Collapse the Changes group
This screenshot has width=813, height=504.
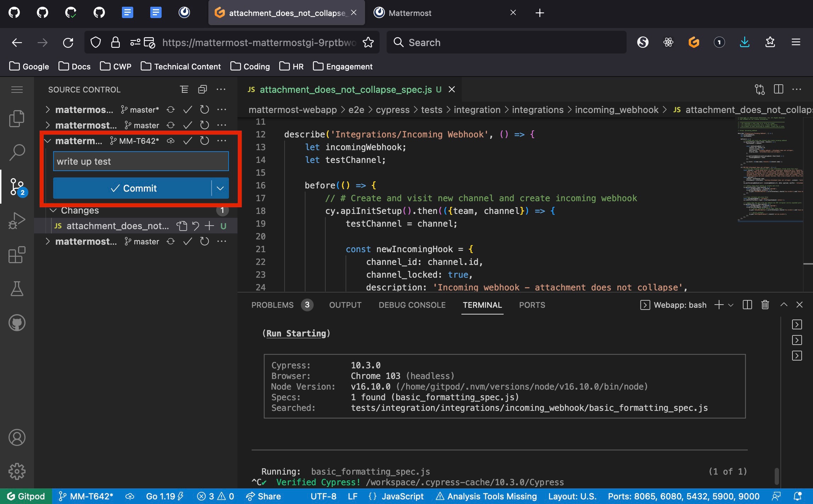[x=53, y=210]
